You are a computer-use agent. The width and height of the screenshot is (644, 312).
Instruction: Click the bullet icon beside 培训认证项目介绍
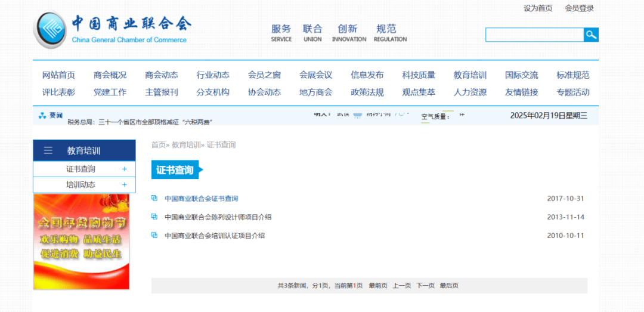coord(154,235)
